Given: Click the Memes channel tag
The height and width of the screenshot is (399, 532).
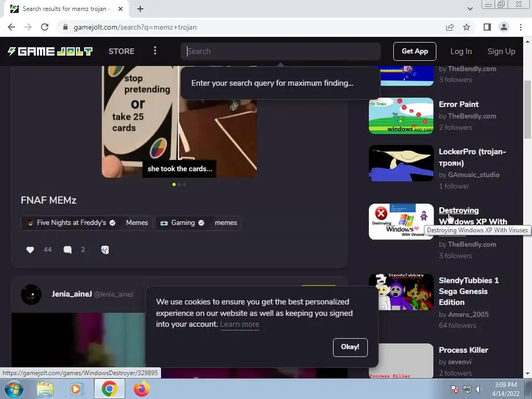Looking at the screenshot, I should coord(137,222).
